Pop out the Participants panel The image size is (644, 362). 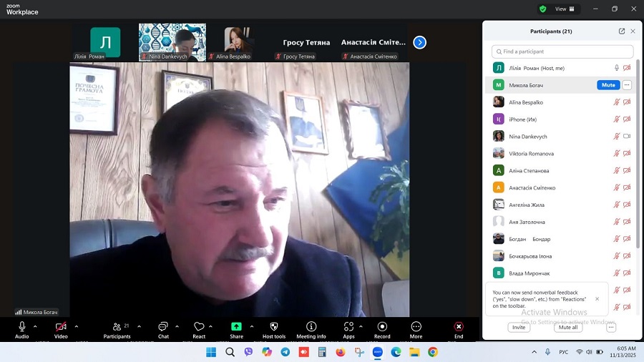622,31
